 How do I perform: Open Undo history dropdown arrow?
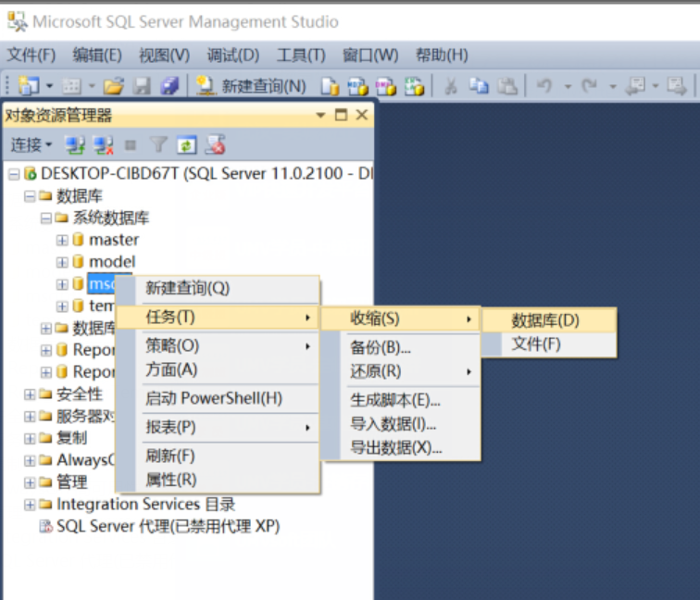[x=568, y=86]
